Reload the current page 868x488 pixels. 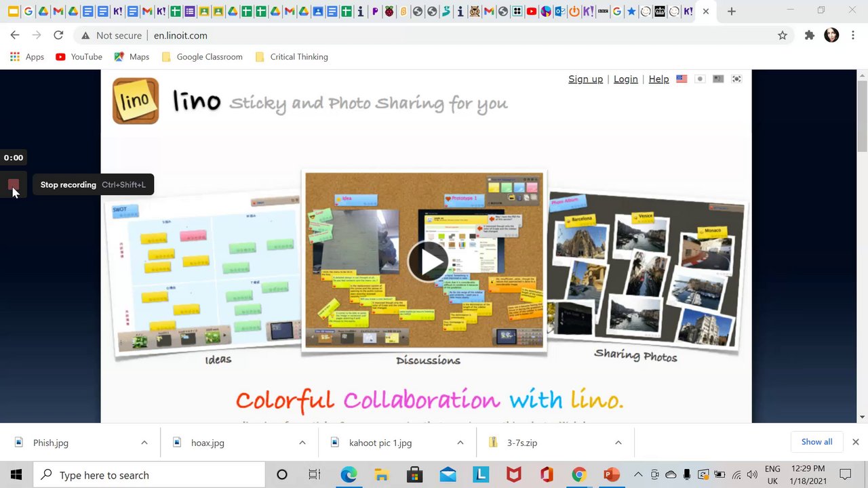[58, 35]
